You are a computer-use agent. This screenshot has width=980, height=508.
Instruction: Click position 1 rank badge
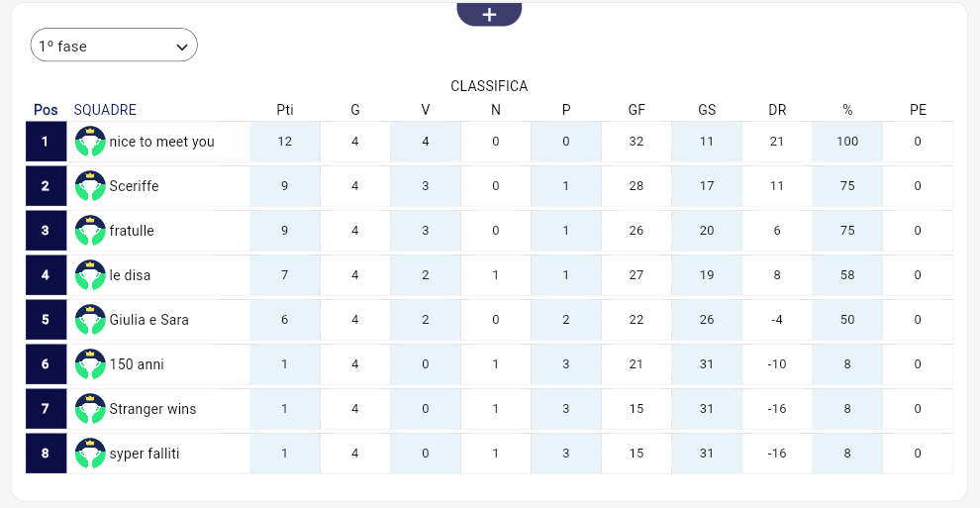pyautogui.click(x=45, y=142)
